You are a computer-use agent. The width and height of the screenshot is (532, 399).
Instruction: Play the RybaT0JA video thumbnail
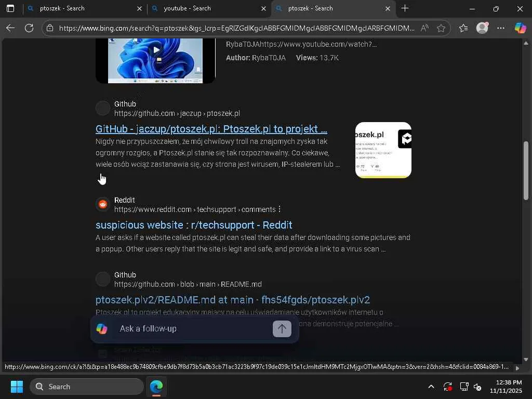pos(156,61)
